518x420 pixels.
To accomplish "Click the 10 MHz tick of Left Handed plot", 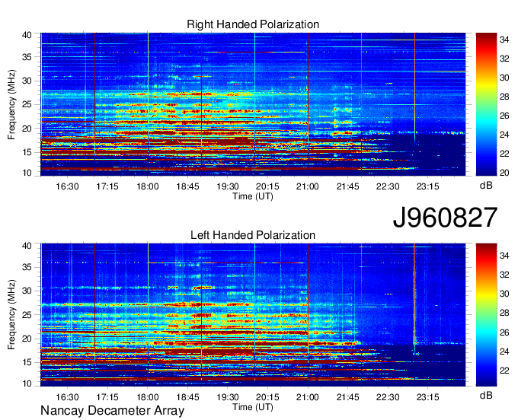I will point(27,383).
